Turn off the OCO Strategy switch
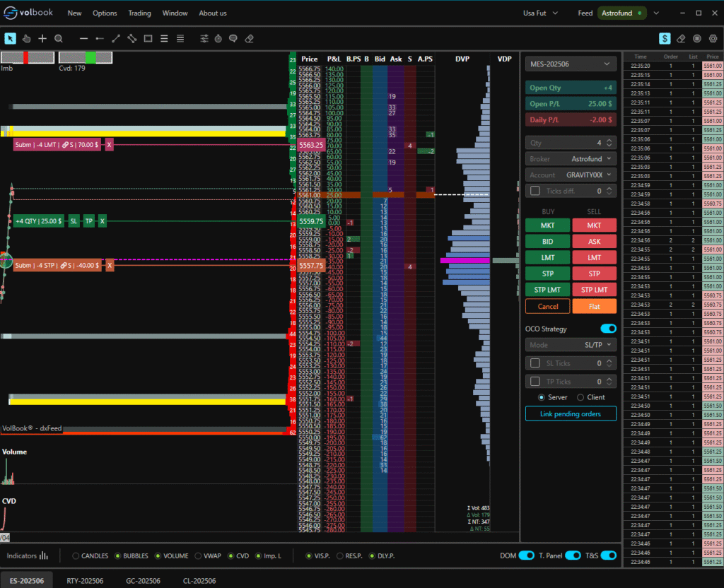724x588 pixels. pyautogui.click(x=607, y=329)
